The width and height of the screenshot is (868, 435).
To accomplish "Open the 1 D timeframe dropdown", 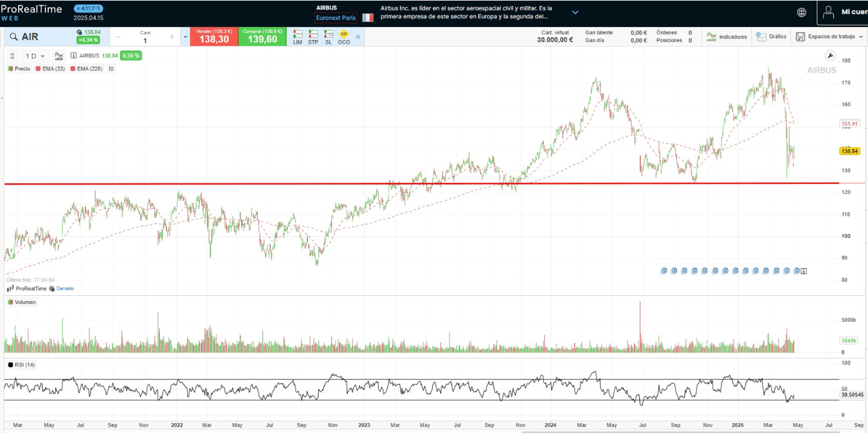I will tap(33, 55).
